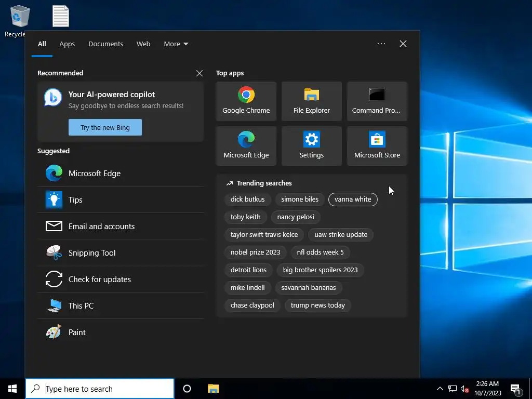Click big brother spoilers 2023 chip
Image resolution: width=532 pixels, height=399 pixels.
(x=320, y=270)
